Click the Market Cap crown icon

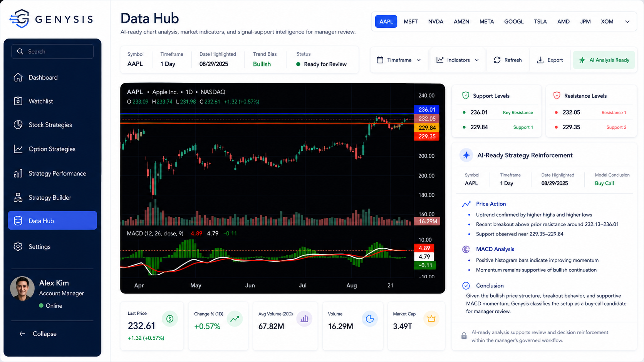click(431, 319)
